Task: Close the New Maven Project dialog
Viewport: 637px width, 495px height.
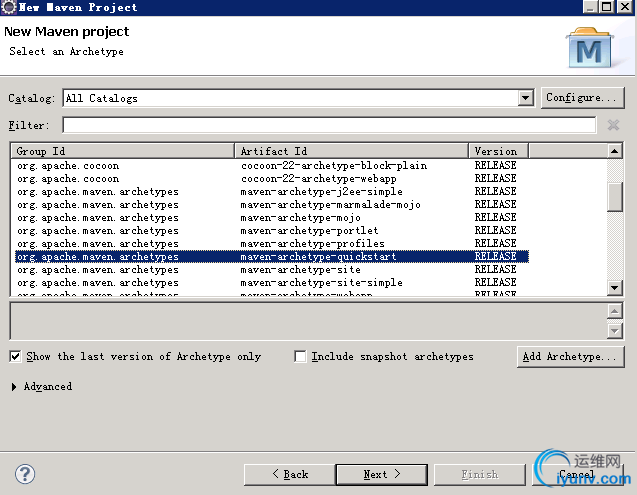Action: [x=625, y=7]
